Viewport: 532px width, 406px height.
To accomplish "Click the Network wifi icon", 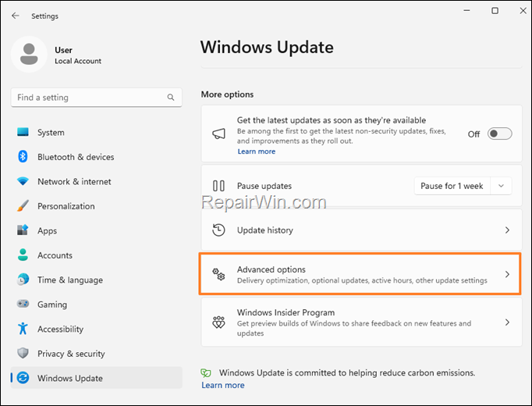I will click(23, 181).
